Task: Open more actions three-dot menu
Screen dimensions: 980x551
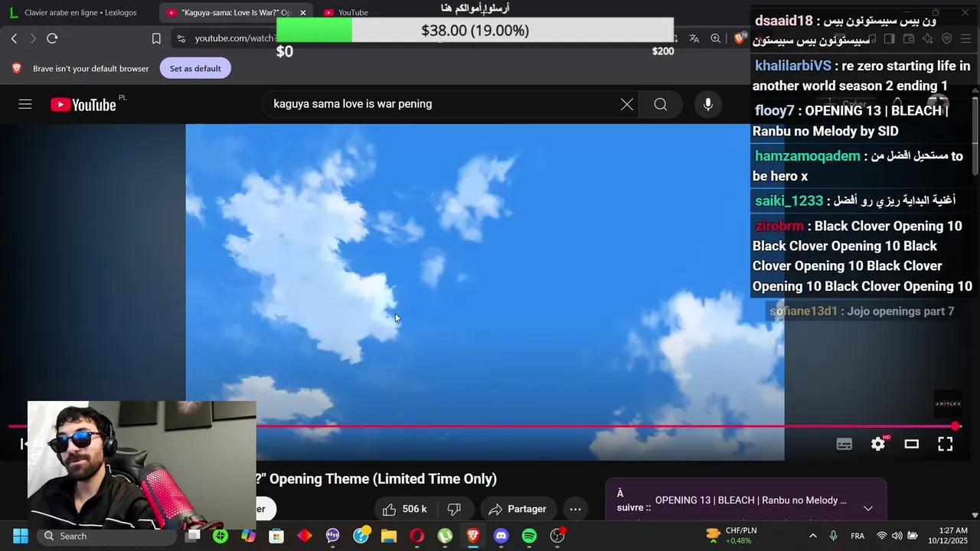Action: point(576,509)
